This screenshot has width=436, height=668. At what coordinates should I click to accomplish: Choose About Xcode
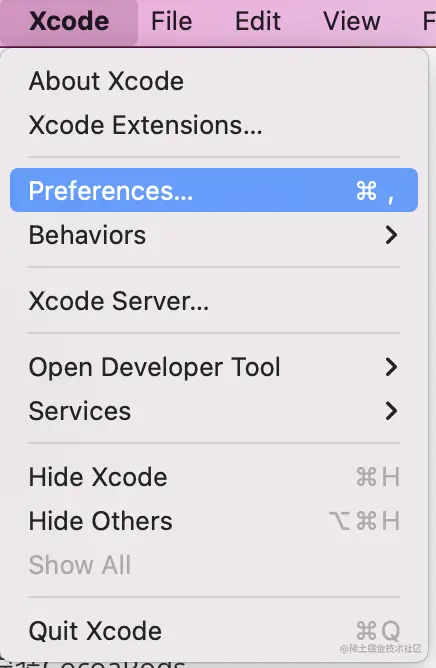[x=214, y=81]
